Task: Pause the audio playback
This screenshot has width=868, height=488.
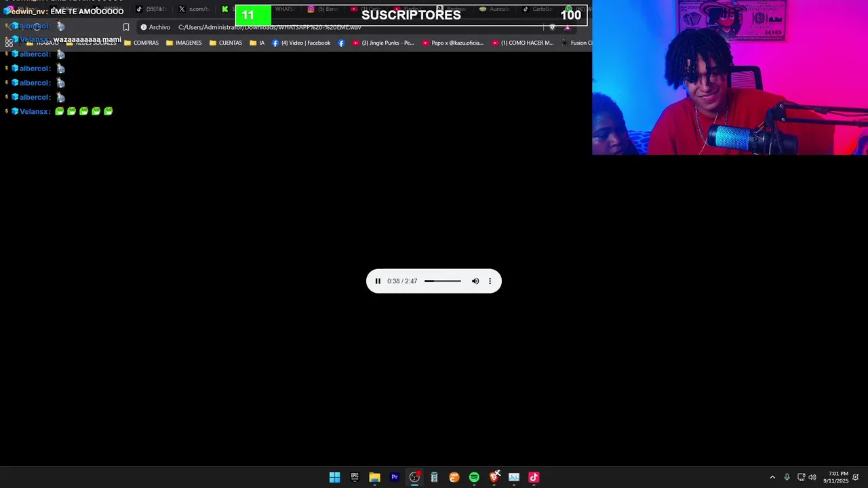Action: click(378, 281)
